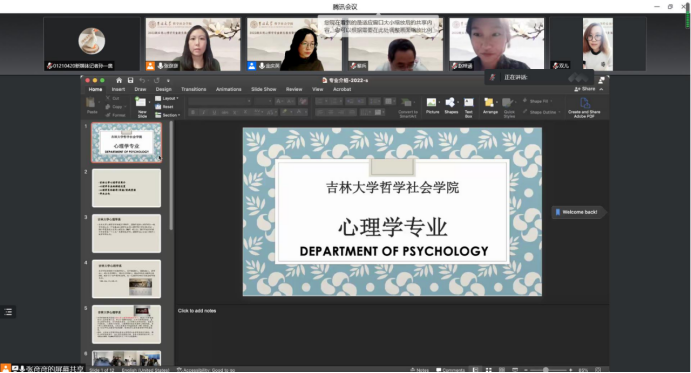This screenshot has width=691, height=373.
Task: Toggle the Notes pane in status bar
Action: pyautogui.click(x=419, y=369)
